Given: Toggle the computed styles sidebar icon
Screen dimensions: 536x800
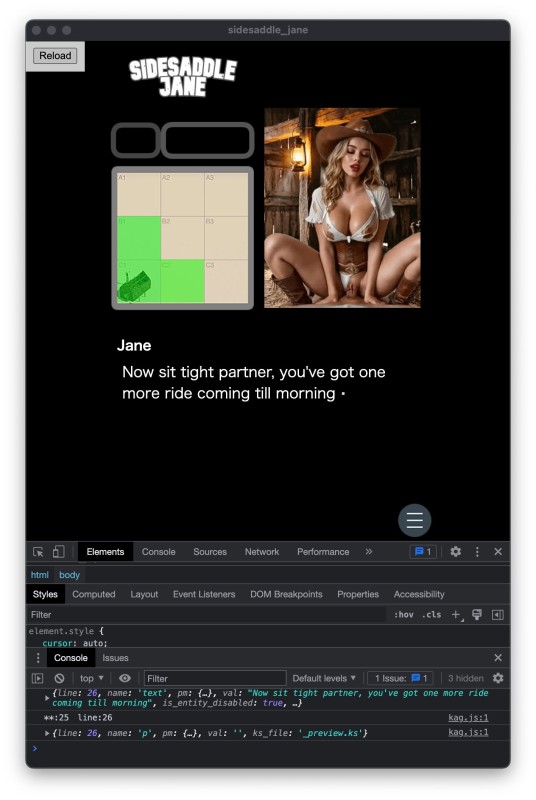Looking at the screenshot, I should coord(498,614).
